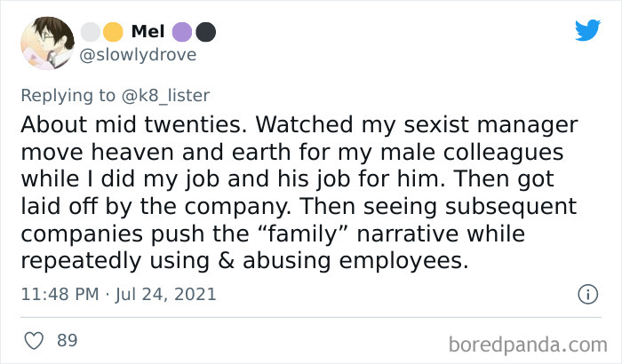Click the yellow circle emoji beside Mel

coord(112,32)
